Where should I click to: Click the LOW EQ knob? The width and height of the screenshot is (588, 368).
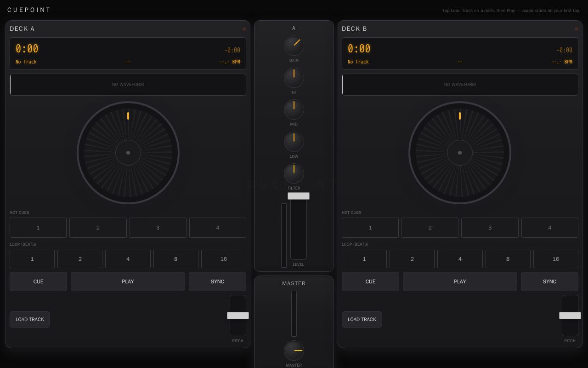pyautogui.click(x=294, y=142)
